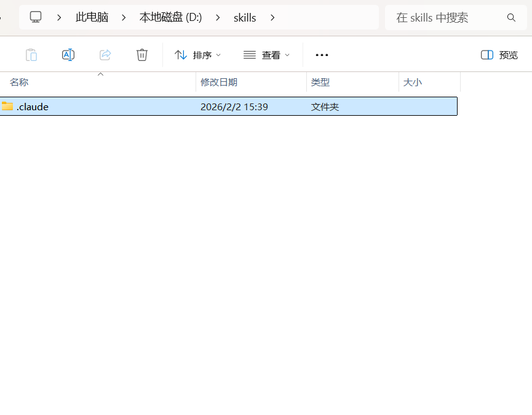This screenshot has height=415, width=532.
Task: Open the 查看 view dropdown
Action: tap(266, 55)
